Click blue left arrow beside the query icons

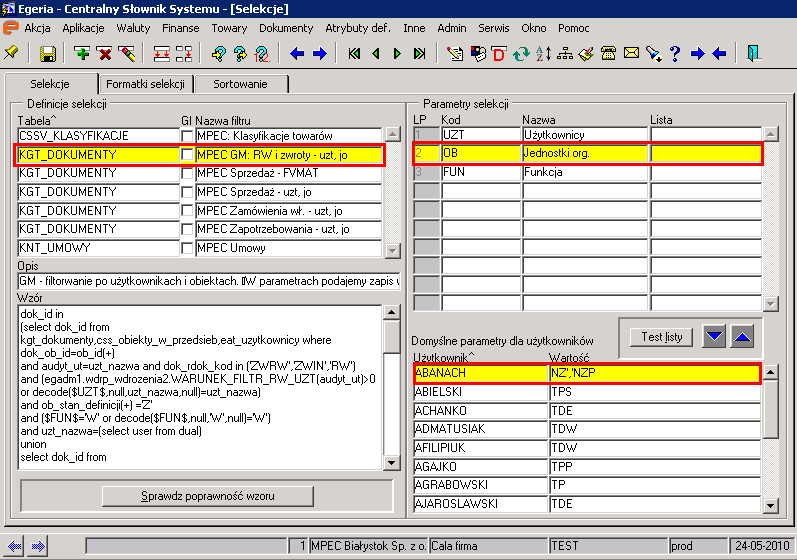click(297, 53)
